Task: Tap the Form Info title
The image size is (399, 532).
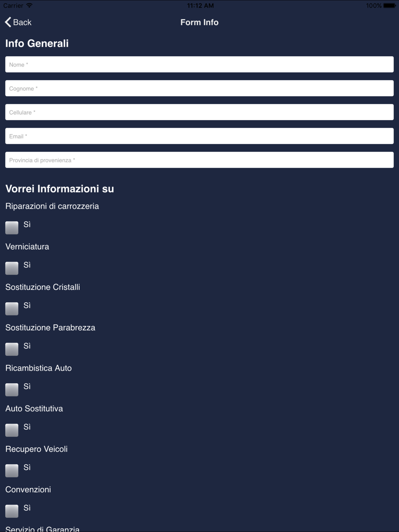Action: click(x=199, y=22)
